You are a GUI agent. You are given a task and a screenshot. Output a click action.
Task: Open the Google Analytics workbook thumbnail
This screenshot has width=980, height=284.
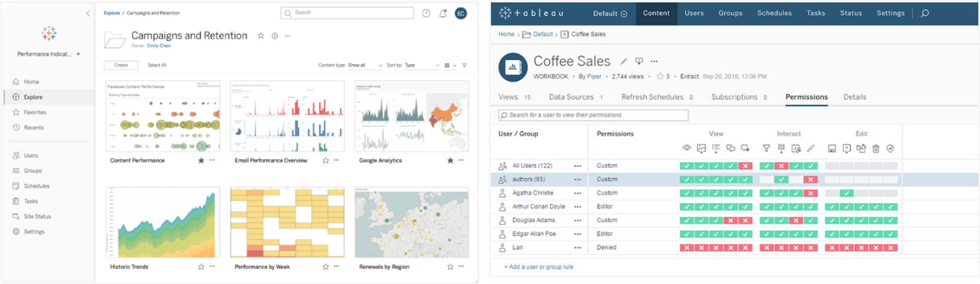click(x=411, y=116)
